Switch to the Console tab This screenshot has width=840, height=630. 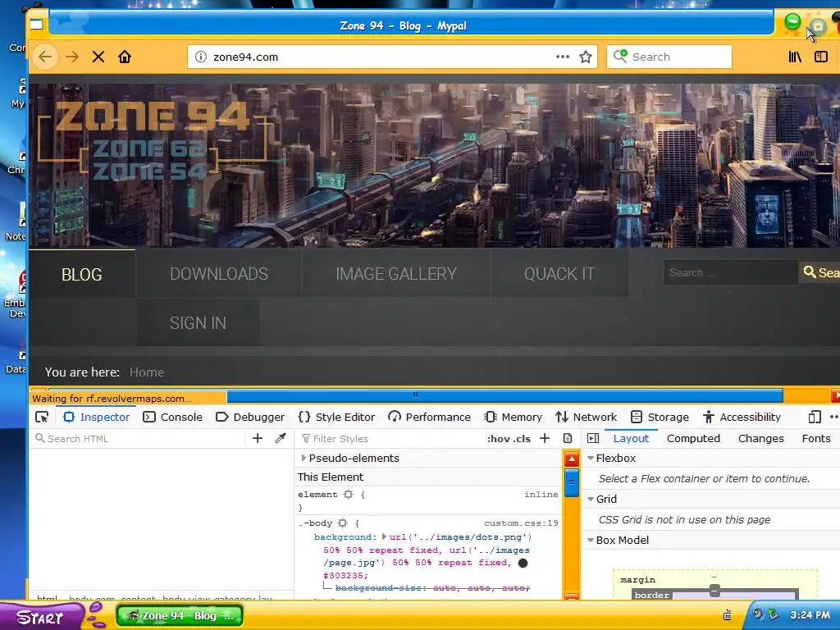point(172,417)
